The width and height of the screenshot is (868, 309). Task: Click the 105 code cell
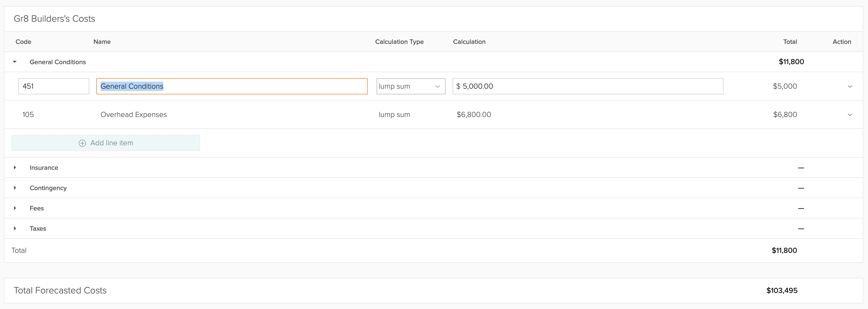click(x=28, y=115)
